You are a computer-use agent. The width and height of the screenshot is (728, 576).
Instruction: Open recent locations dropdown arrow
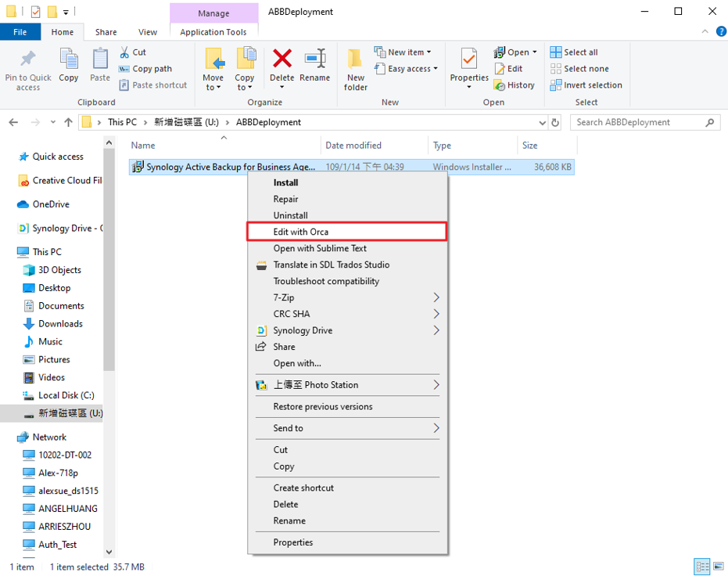pos(53,122)
